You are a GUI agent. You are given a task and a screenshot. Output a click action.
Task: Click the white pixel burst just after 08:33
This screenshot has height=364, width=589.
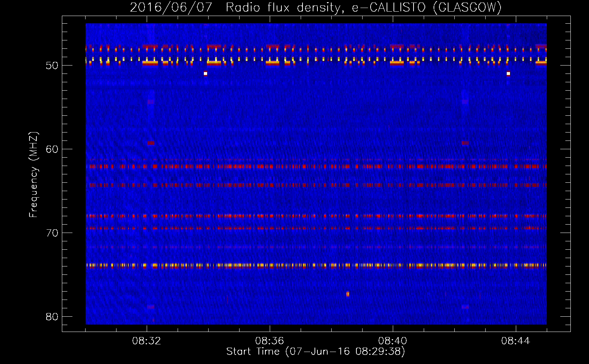(x=205, y=74)
